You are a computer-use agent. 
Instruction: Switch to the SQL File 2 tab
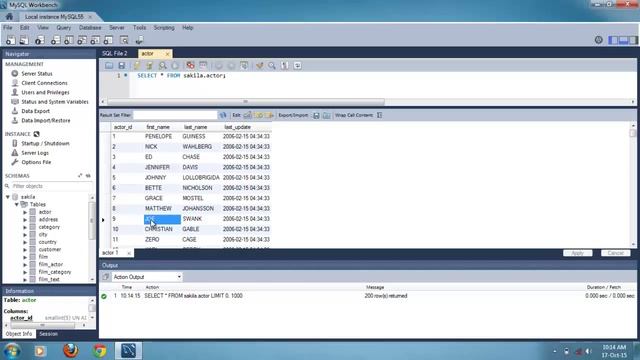115,53
